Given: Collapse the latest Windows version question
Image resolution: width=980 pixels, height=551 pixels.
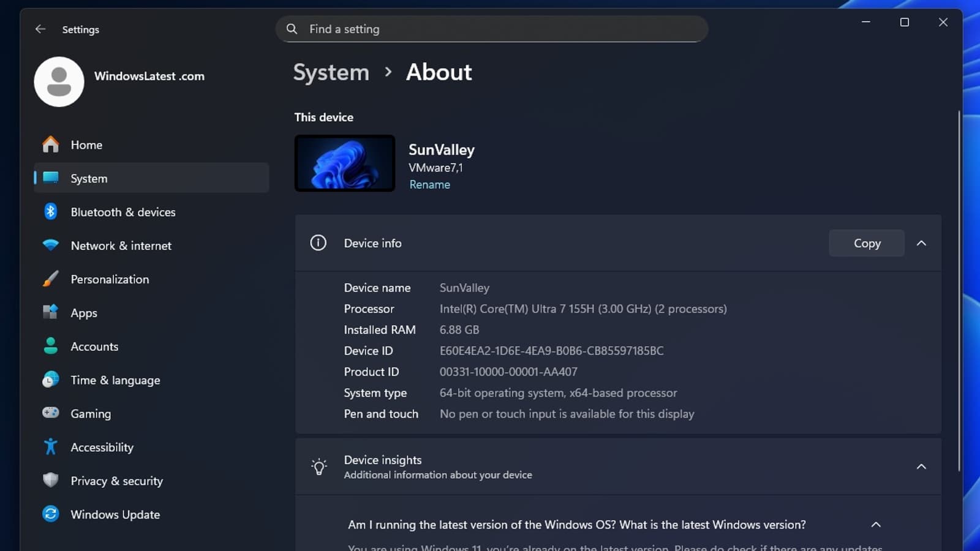Looking at the screenshot, I should (x=876, y=525).
